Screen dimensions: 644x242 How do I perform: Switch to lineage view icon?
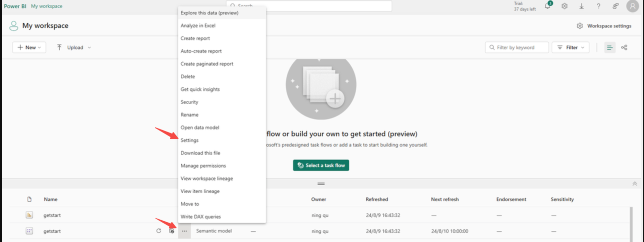coord(624,47)
